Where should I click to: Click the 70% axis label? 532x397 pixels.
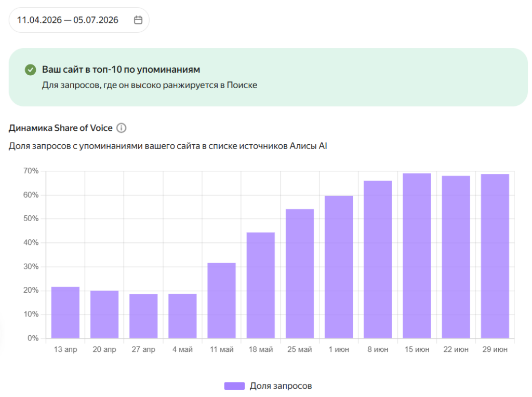pyautogui.click(x=31, y=171)
